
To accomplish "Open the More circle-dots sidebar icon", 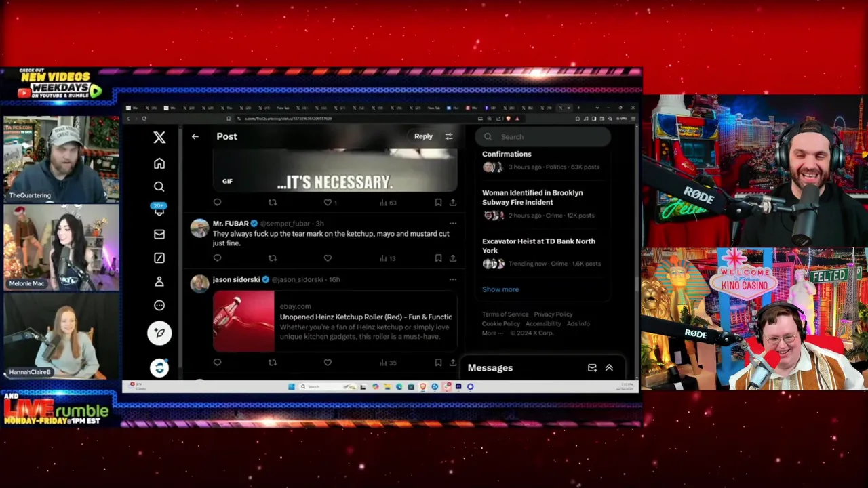I will (159, 305).
